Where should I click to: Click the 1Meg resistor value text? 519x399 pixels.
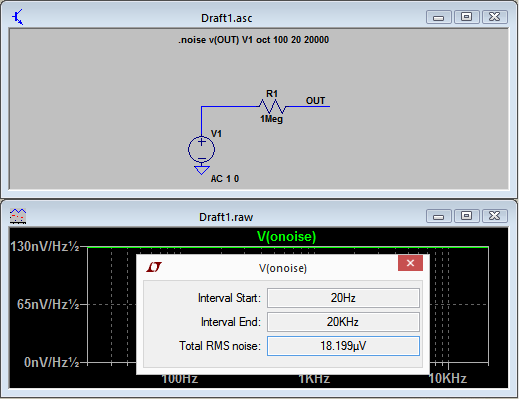(271, 119)
